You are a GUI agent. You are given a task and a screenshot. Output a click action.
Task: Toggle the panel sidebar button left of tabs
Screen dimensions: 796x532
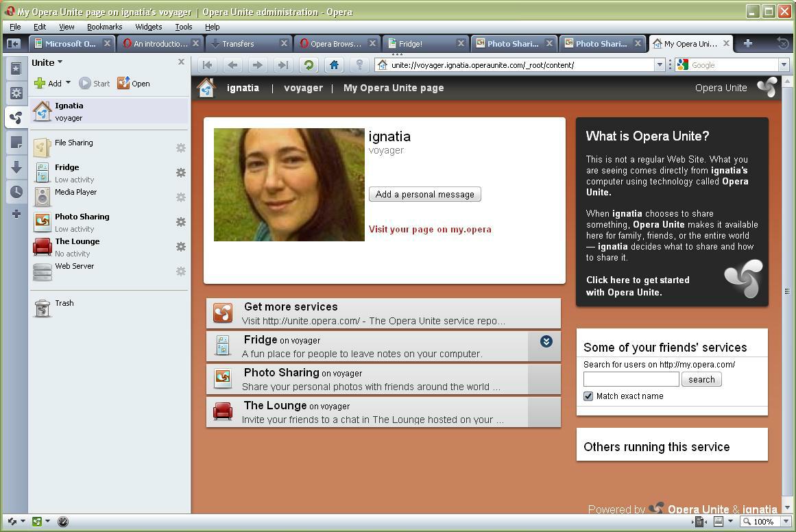click(x=14, y=44)
